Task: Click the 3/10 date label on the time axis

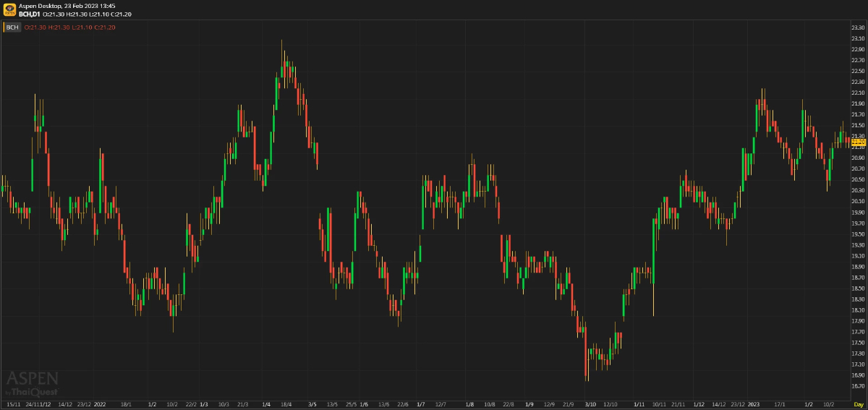Action: pos(590,404)
